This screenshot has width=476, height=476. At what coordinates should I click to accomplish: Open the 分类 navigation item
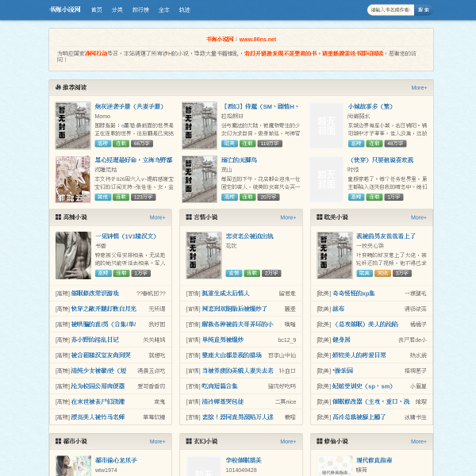pyautogui.click(x=117, y=10)
